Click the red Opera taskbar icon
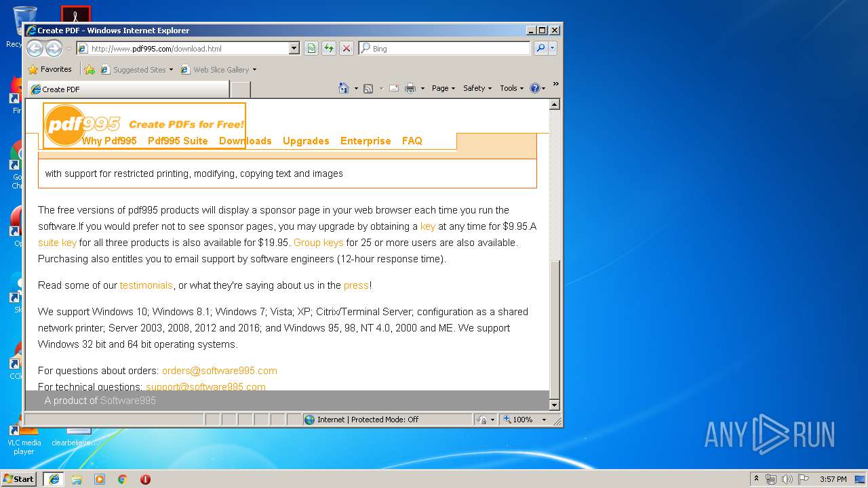Viewport: 868px width, 488px height. coord(145,479)
